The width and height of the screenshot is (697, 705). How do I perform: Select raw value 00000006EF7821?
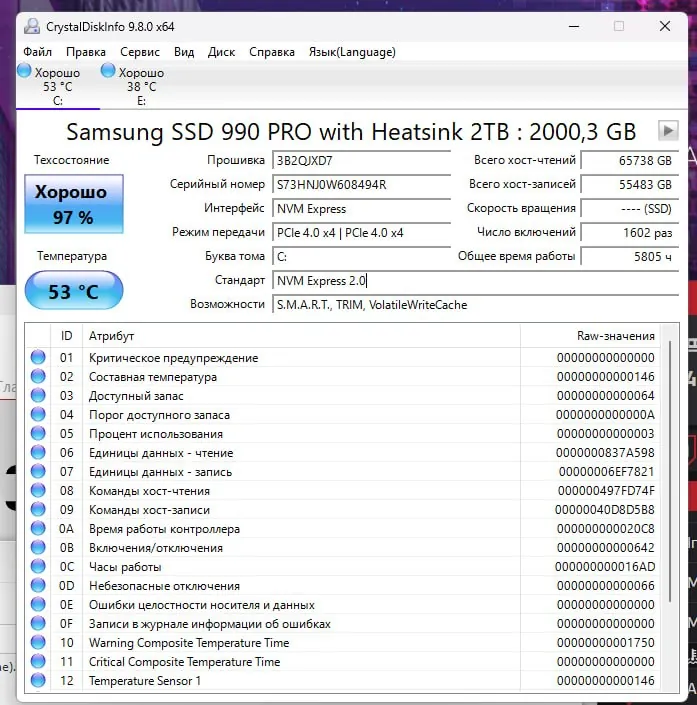[607, 472]
